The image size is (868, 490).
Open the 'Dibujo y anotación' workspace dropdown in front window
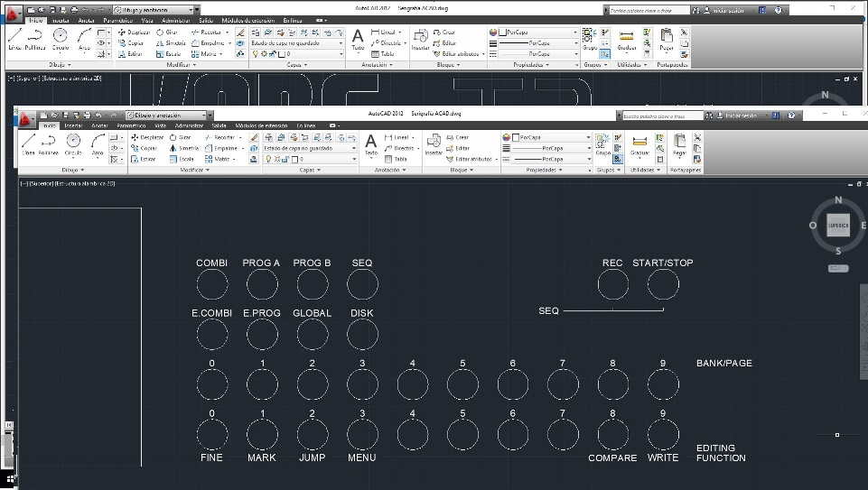[x=168, y=116]
